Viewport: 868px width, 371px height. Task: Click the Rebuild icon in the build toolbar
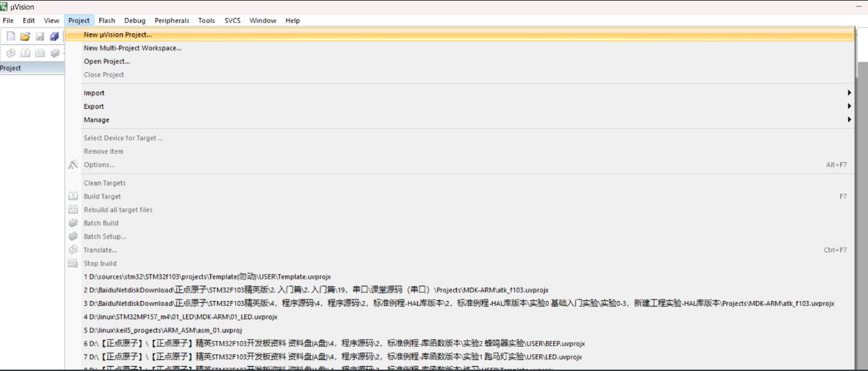pyautogui.click(x=40, y=53)
